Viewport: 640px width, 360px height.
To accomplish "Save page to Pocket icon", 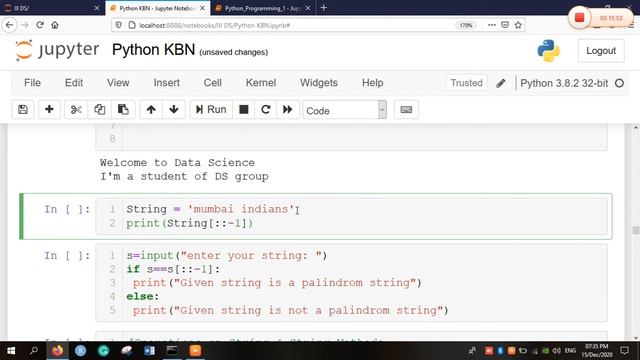I will (x=505, y=25).
